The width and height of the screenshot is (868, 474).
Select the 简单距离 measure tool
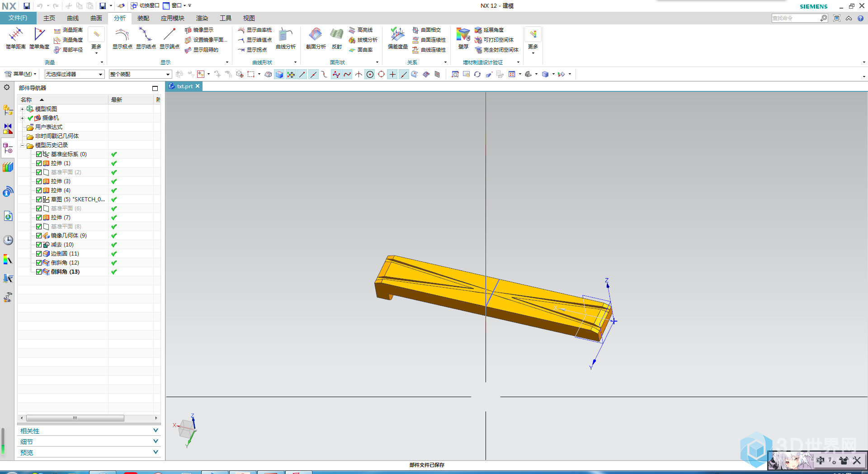[16, 38]
